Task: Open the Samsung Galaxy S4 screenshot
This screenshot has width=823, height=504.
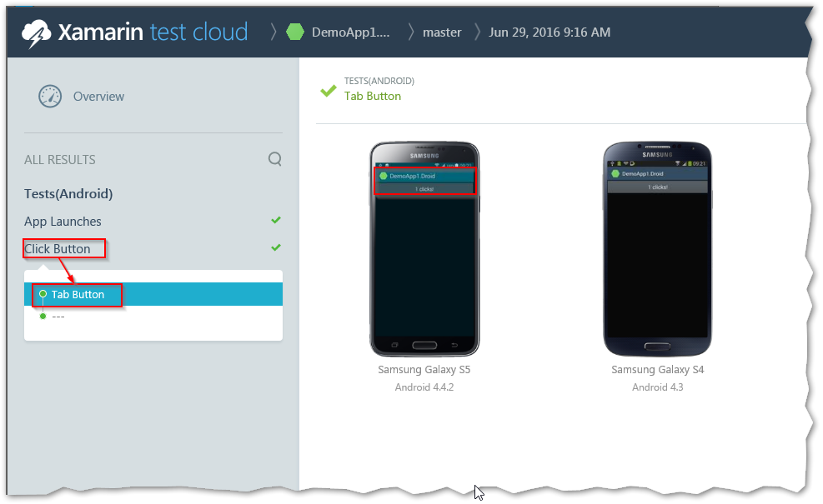Action: tap(657, 250)
